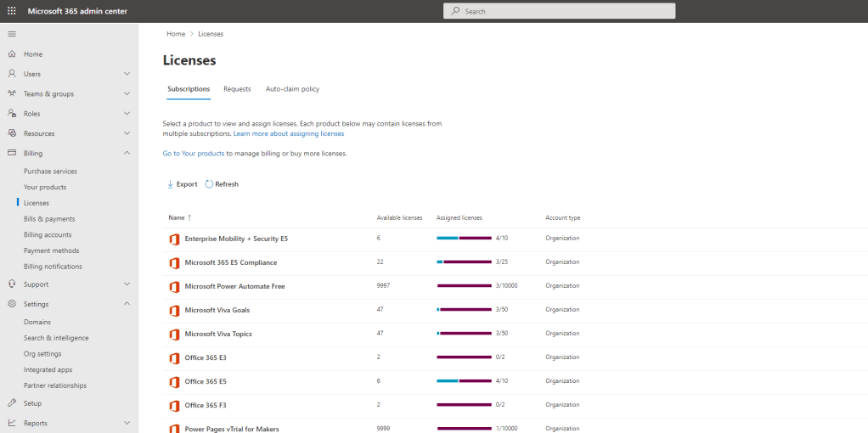Click the Enterprise Mobility + Security E5 usage bar
Screen dimensions: 868x433
(464, 239)
